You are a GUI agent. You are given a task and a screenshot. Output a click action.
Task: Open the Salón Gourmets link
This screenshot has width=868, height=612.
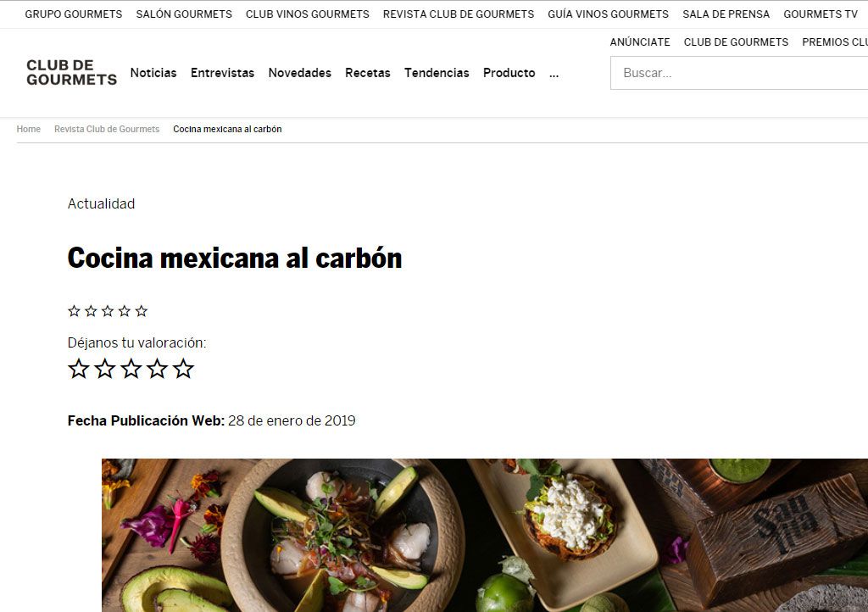point(184,14)
